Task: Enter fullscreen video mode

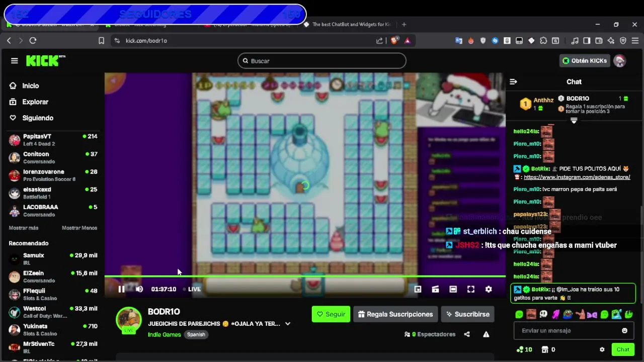Action: coord(471,289)
